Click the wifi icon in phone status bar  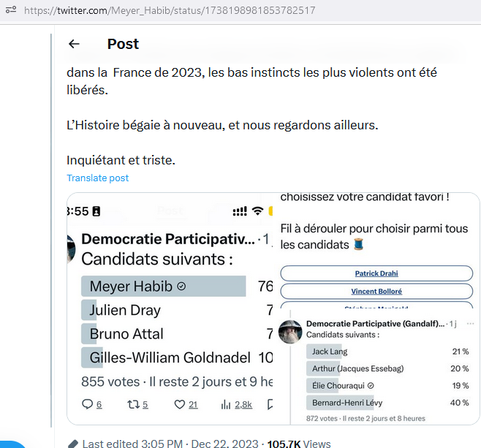(x=257, y=211)
